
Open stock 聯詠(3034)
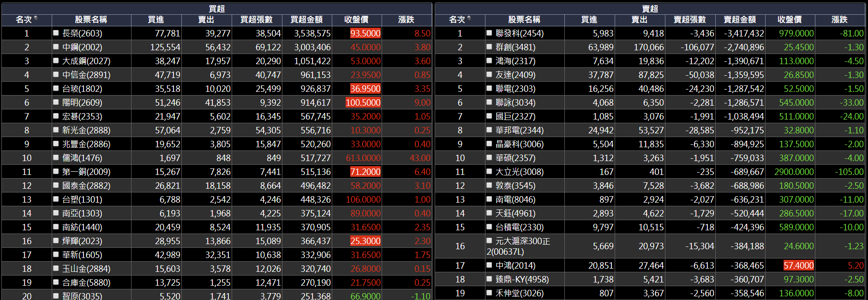pos(515,102)
